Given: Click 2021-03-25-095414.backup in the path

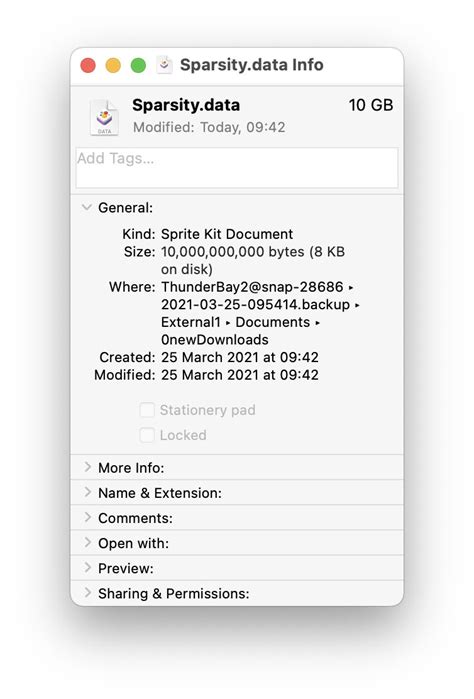Looking at the screenshot, I should click(256, 304).
